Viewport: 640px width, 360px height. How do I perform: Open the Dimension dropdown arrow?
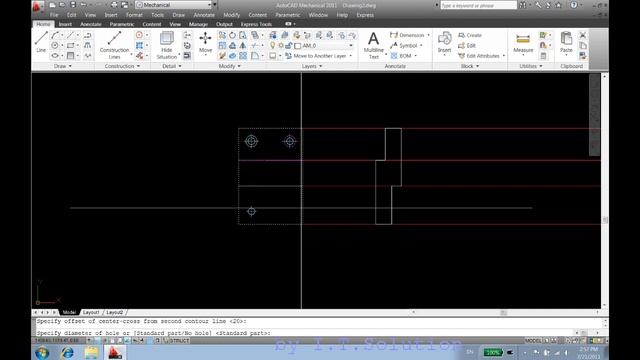[x=428, y=35]
